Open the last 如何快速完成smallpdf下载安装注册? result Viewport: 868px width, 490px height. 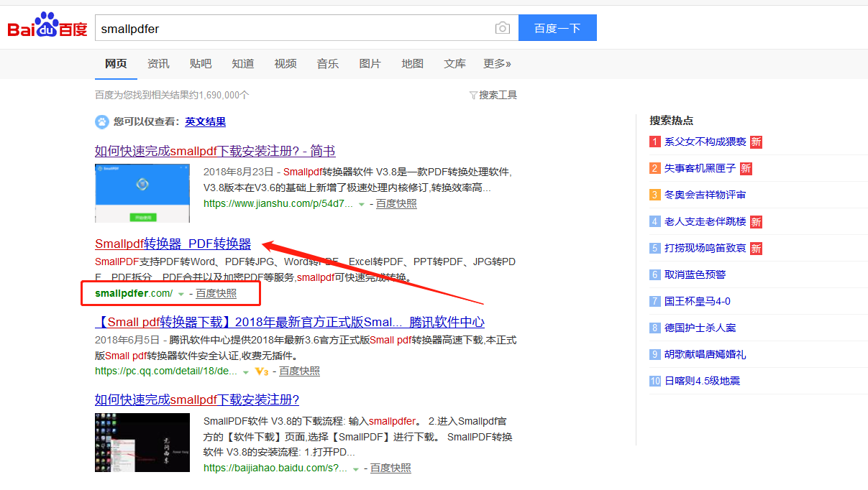coord(197,399)
